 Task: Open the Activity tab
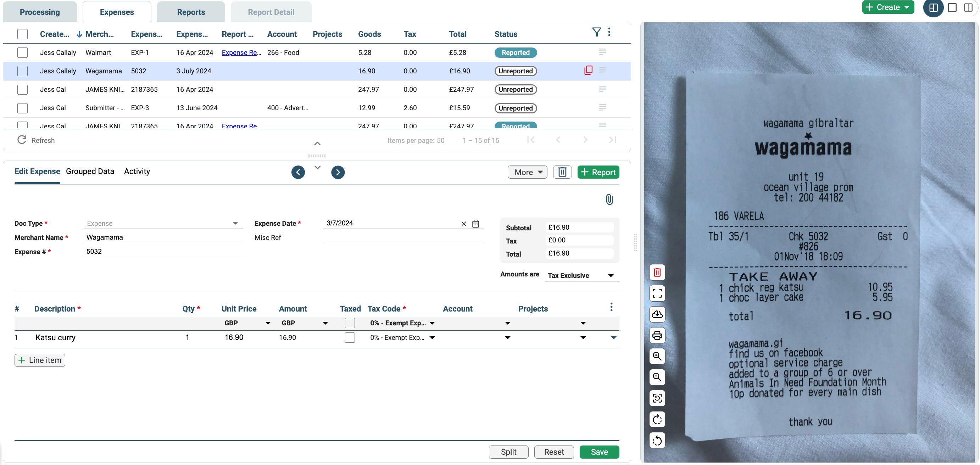(x=137, y=172)
